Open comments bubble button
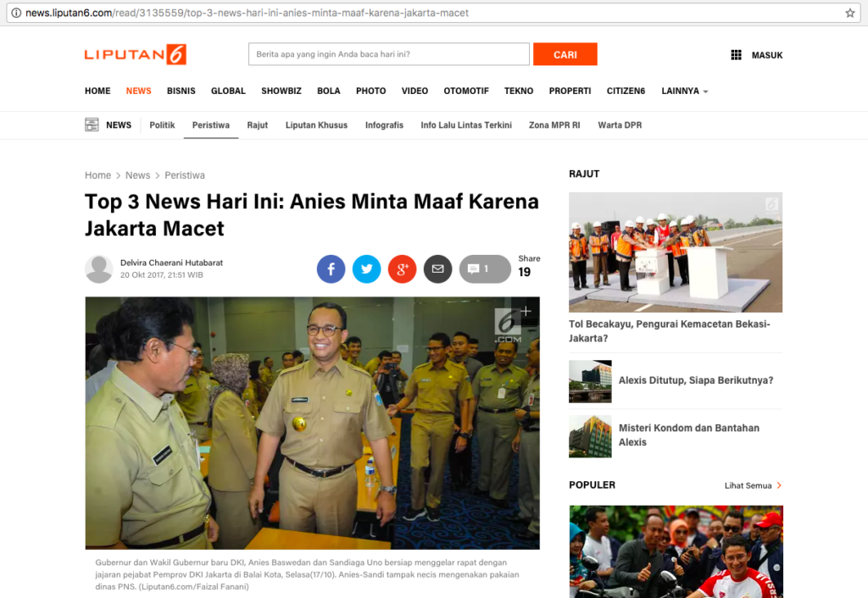Viewport: 868px width, 598px height. [485, 269]
